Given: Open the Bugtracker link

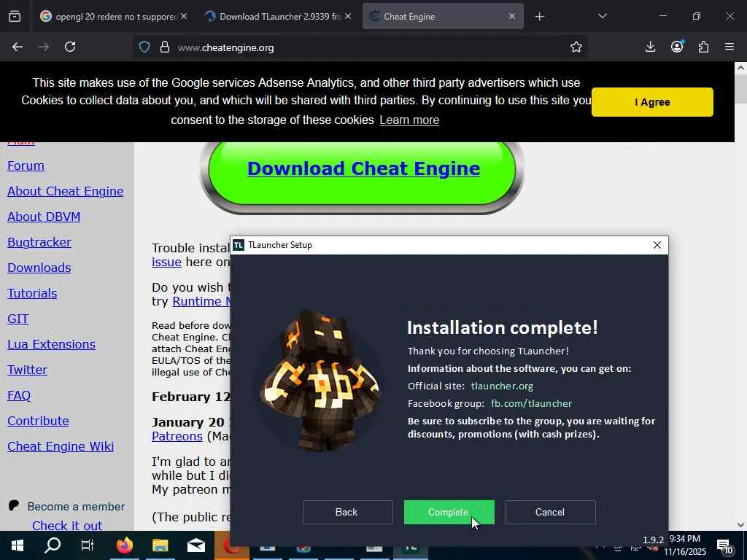Looking at the screenshot, I should (39, 242).
